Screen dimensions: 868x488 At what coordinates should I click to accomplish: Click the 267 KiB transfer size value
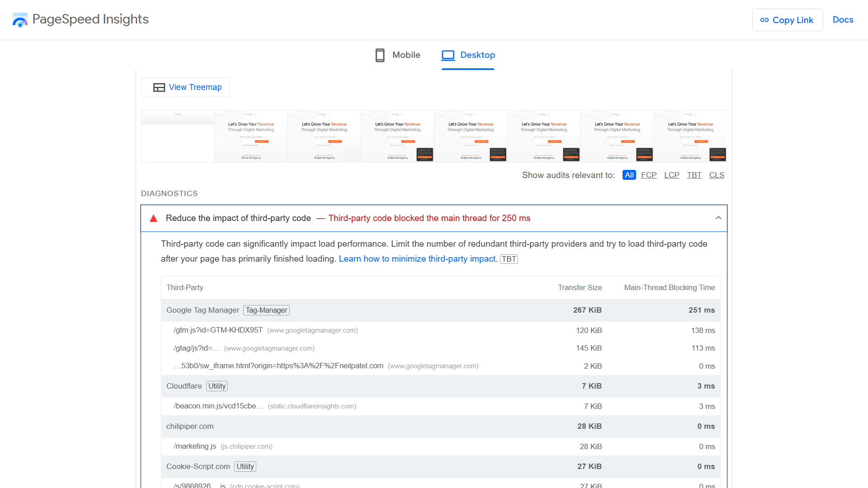point(587,310)
